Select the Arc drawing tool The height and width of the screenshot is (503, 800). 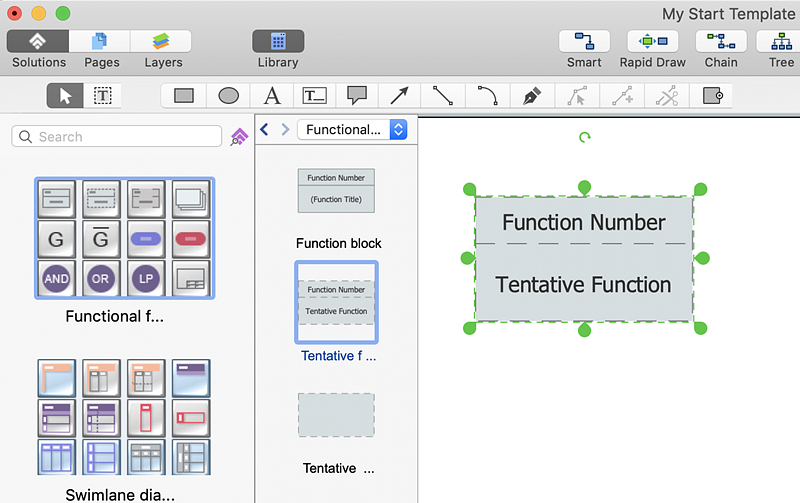coord(487,96)
